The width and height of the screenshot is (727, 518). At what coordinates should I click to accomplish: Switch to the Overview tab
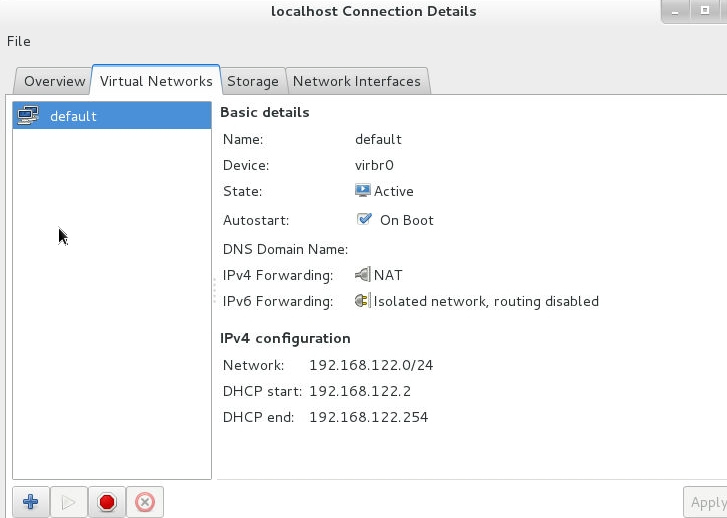(x=54, y=81)
